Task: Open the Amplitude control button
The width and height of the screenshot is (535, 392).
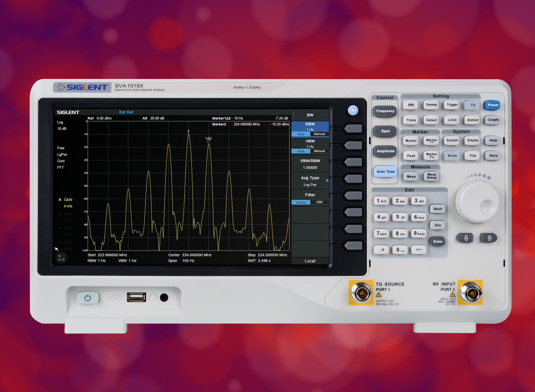Action: [x=385, y=151]
